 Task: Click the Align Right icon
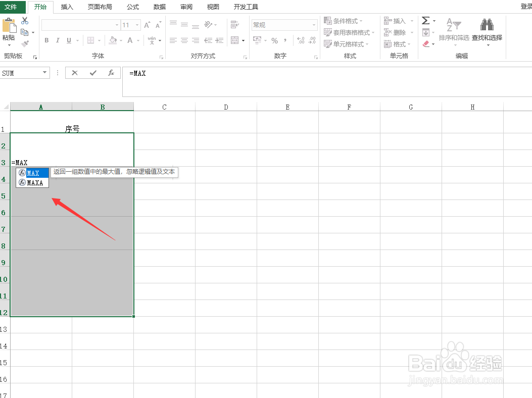tap(196, 40)
